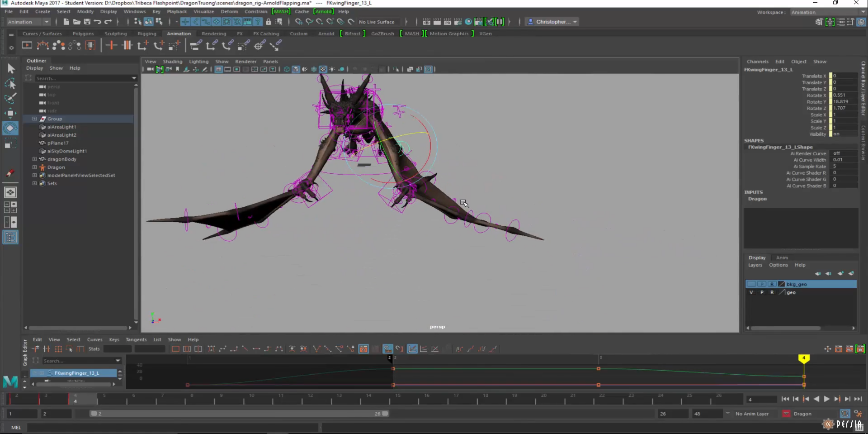
Task: Toggle the Modeling Toolkit icon
Action: click(x=819, y=22)
